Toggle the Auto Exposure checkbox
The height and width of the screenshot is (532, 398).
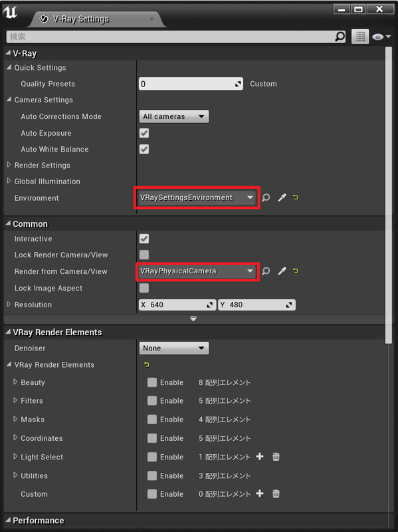pos(144,133)
